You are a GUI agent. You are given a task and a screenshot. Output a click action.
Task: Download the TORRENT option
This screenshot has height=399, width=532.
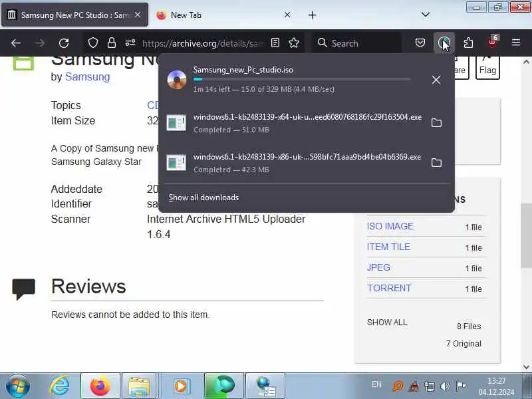[x=389, y=288]
